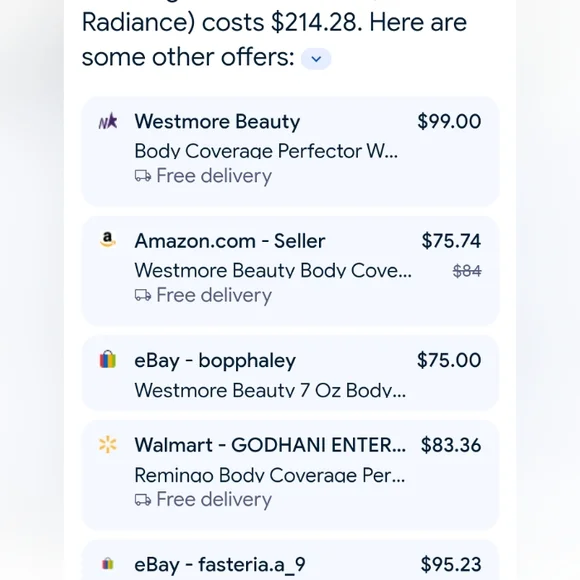Click delivery truck icon in Westmore Beauty offer

[143, 176]
